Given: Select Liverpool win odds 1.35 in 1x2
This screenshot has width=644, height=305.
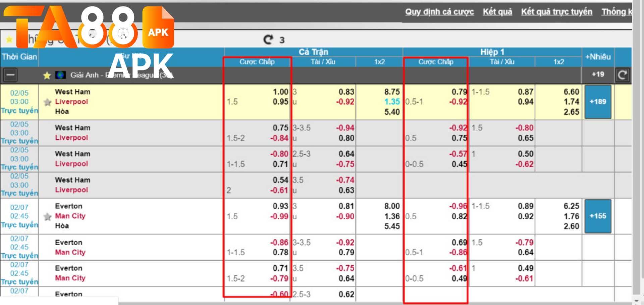Looking at the screenshot, I should click(x=392, y=102).
